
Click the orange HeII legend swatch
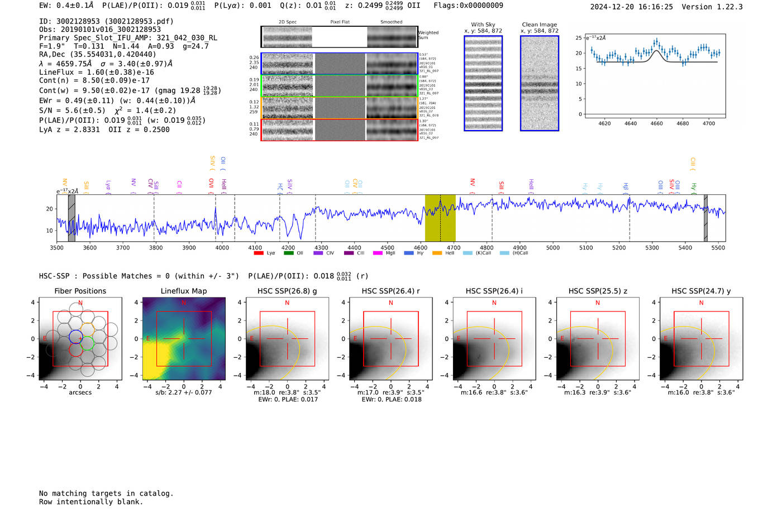pyautogui.click(x=437, y=253)
